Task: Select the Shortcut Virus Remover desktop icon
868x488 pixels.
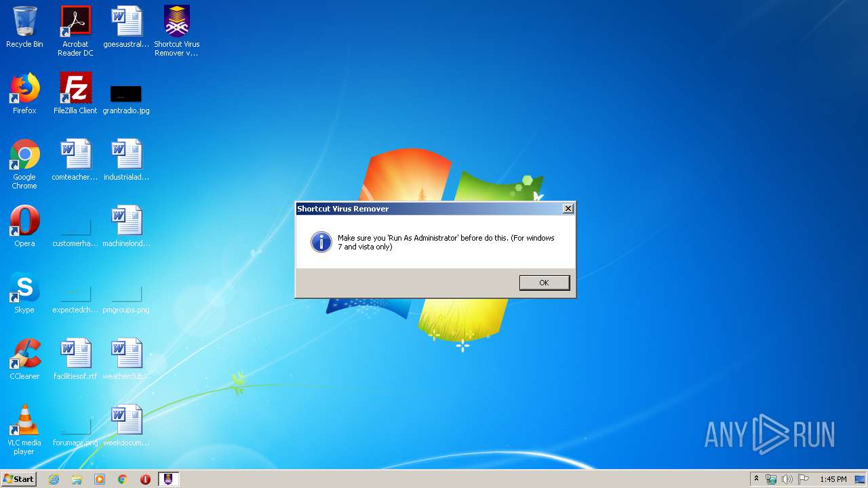Action: (177, 30)
